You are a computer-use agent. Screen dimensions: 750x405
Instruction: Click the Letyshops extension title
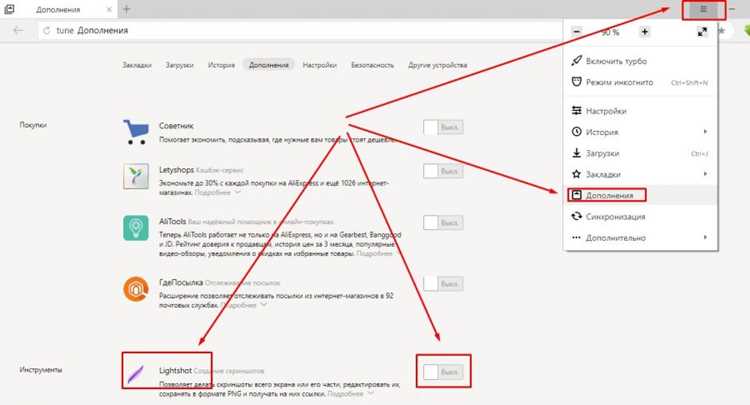pos(176,170)
